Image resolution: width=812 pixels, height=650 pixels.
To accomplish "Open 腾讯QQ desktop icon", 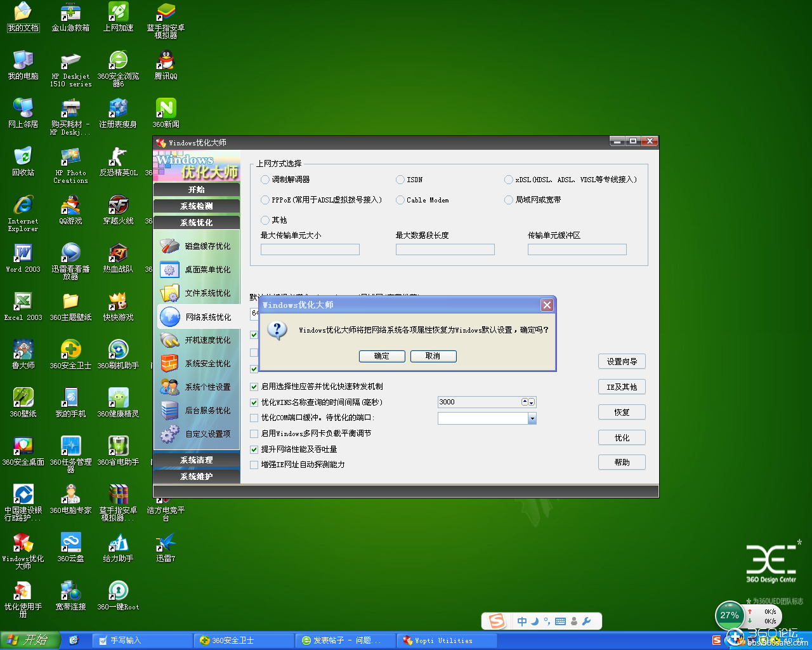I will pyautogui.click(x=166, y=65).
